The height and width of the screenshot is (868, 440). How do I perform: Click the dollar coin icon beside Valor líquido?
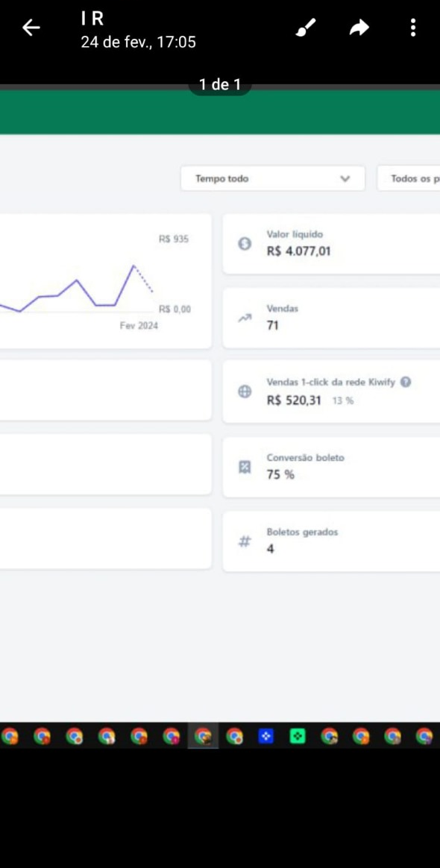[244, 244]
